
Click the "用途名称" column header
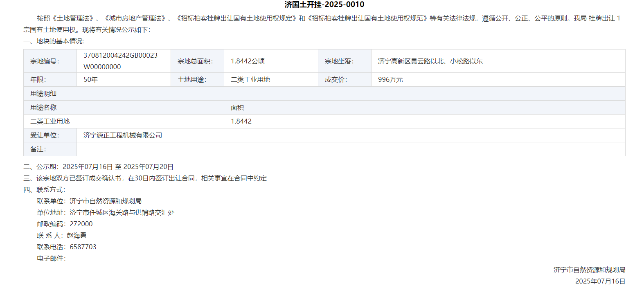click(x=124, y=108)
